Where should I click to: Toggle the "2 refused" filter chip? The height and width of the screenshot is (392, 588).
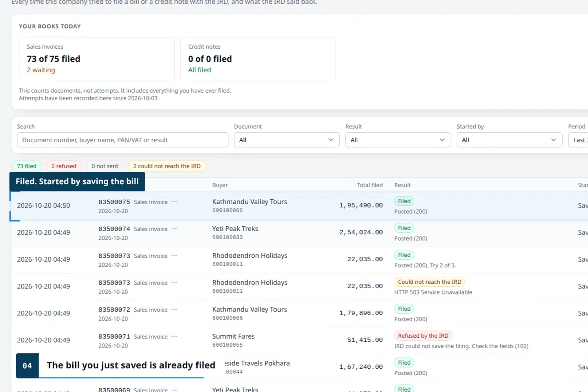click(64, 166)
